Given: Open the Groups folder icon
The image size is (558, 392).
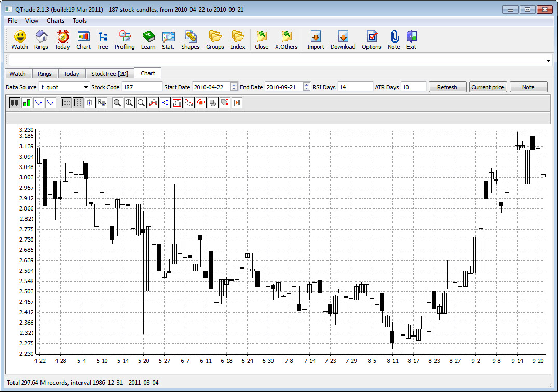Looking at the screenshot, I should tap(215, 39).
